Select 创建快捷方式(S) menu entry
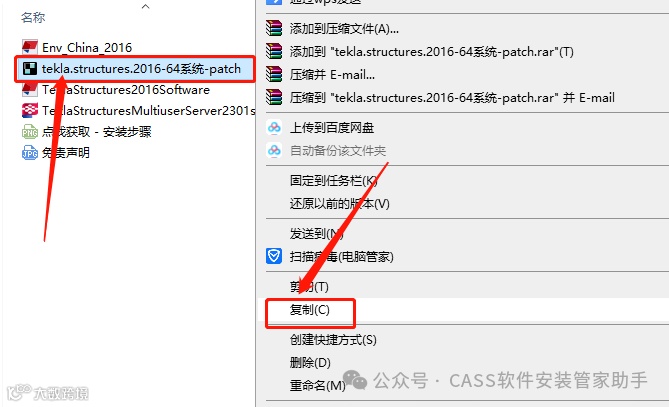 click(x=333, y=340)
